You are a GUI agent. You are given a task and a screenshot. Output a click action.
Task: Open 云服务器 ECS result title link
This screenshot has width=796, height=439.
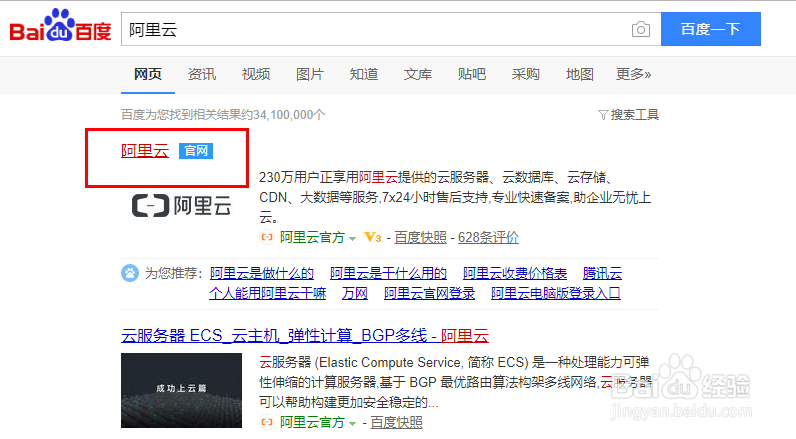coord(305,335)
